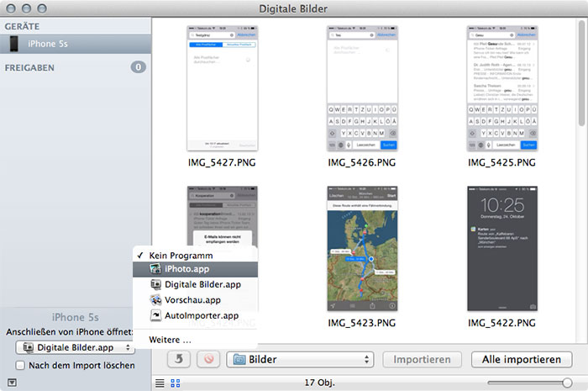Click the Digitale Bilder icon in menu

point(155,284)
